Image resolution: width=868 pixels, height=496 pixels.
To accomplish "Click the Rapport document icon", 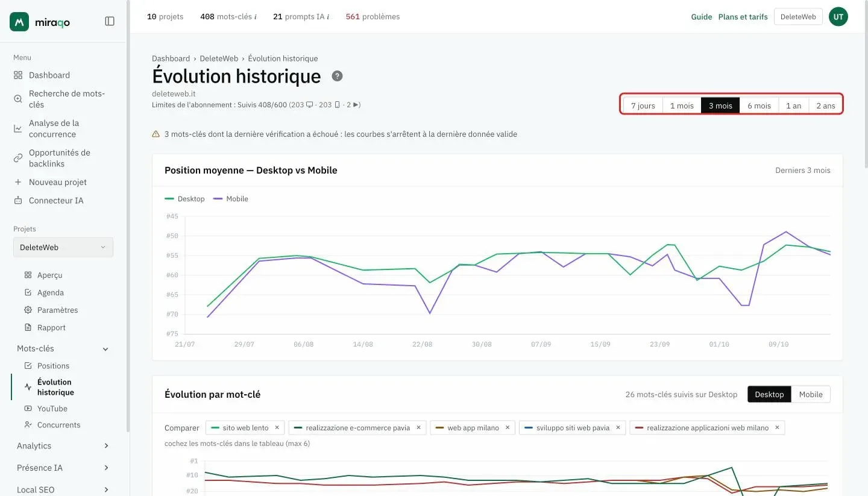I will coord(28,327).
